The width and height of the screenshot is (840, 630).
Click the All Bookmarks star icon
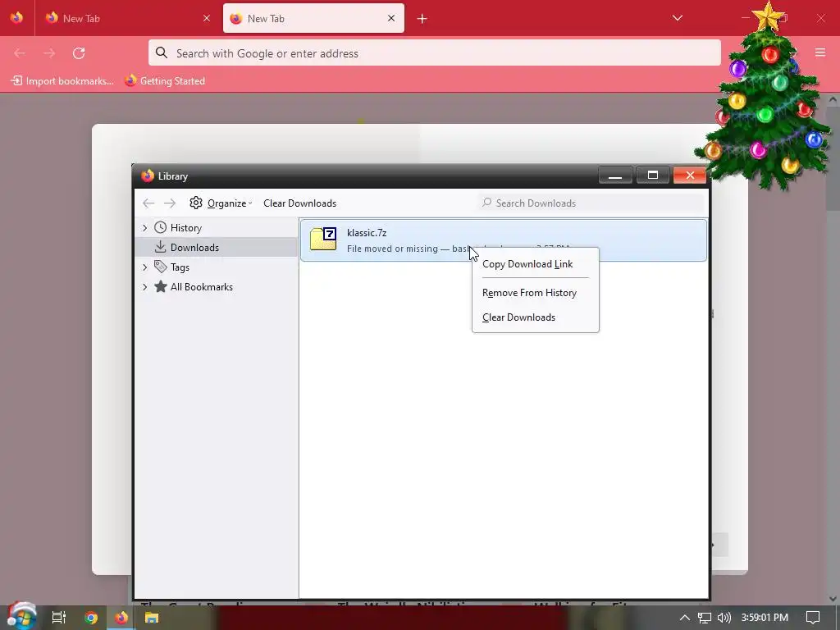pos(160,286)
